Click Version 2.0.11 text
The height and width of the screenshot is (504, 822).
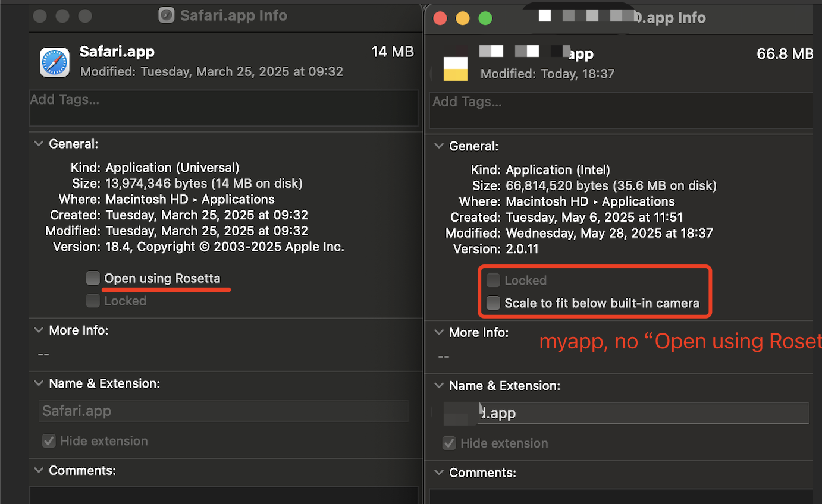pos(522,249)
